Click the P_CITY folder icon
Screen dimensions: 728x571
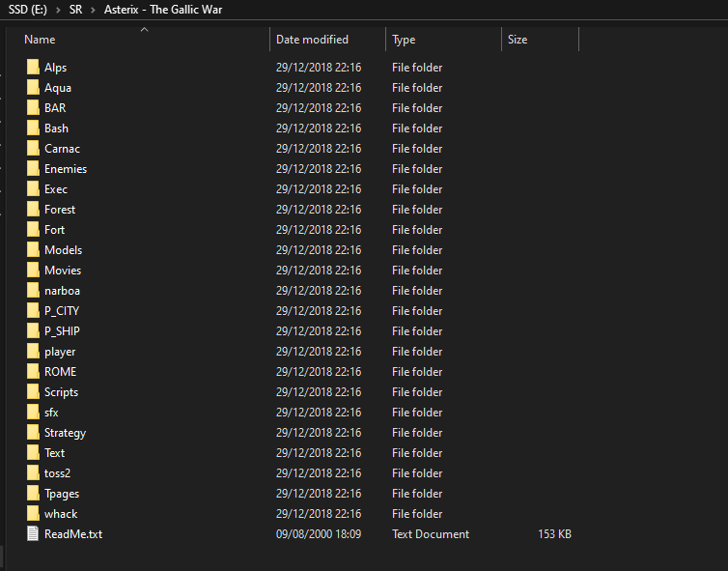(33, 311)
